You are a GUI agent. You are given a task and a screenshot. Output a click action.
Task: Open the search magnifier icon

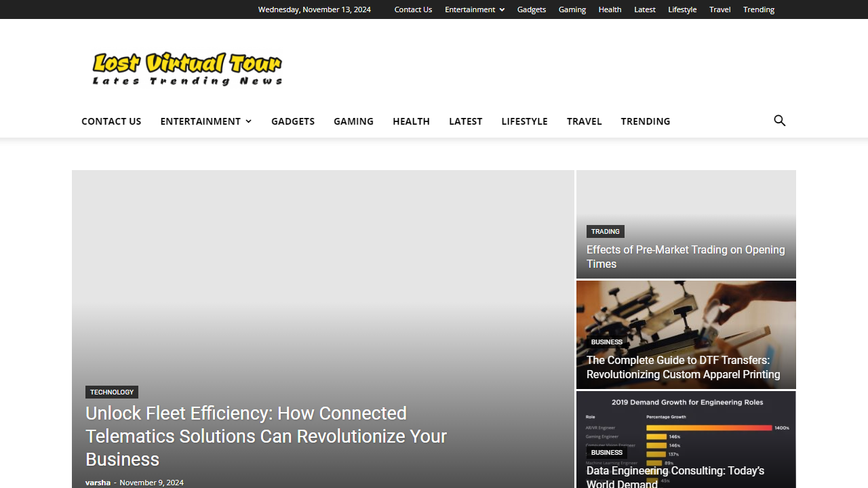pyautogui.click(x=779, y=121)
